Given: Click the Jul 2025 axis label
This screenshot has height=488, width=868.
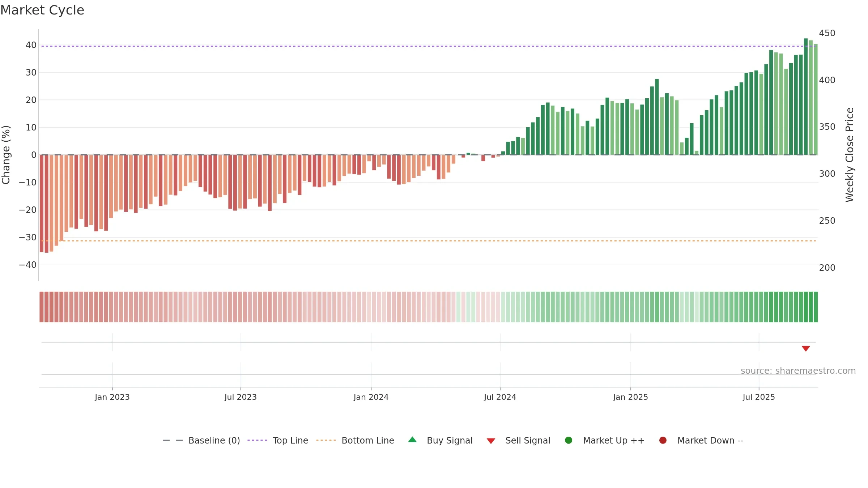Looking at the screenshot, I should 759,397.
